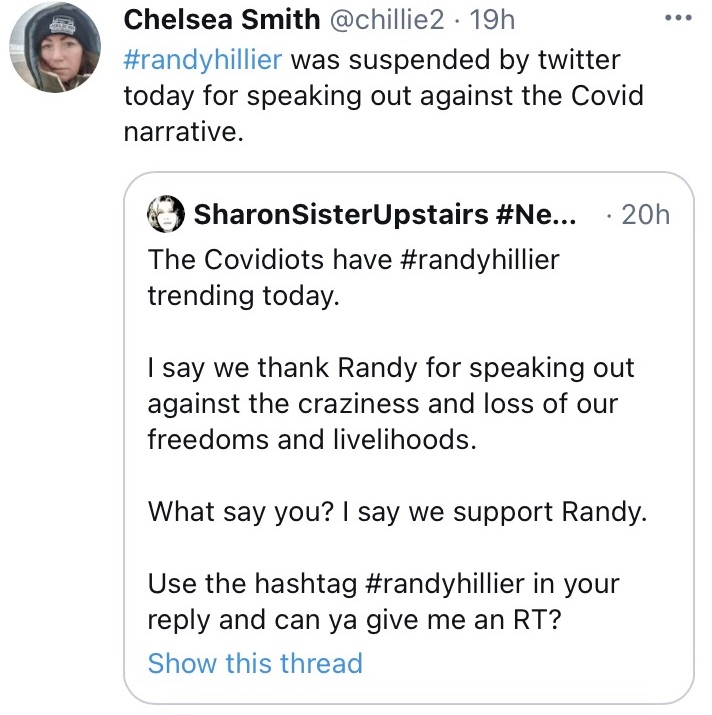Viewport: 712px width, 715px height.
Task: Click the word "narrative." in main tweet
Action: (x=183, y=133)
